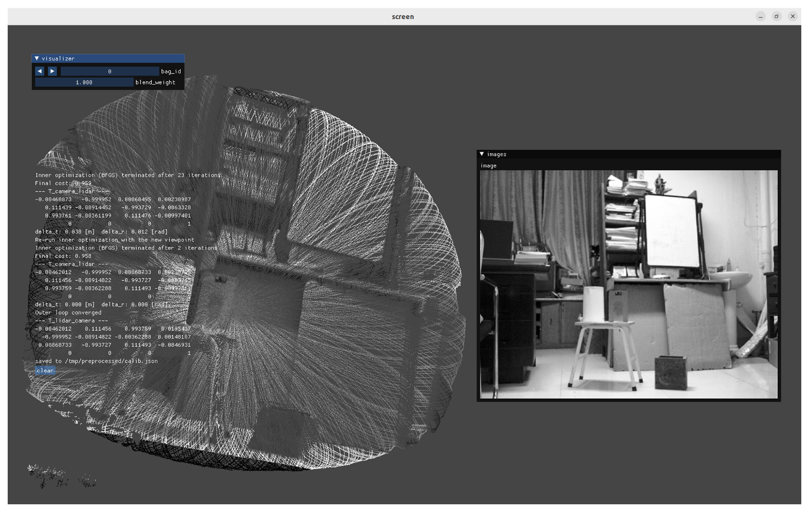Minimize the screen window
The image size is (812, 513).
click(x=760, y=16)
